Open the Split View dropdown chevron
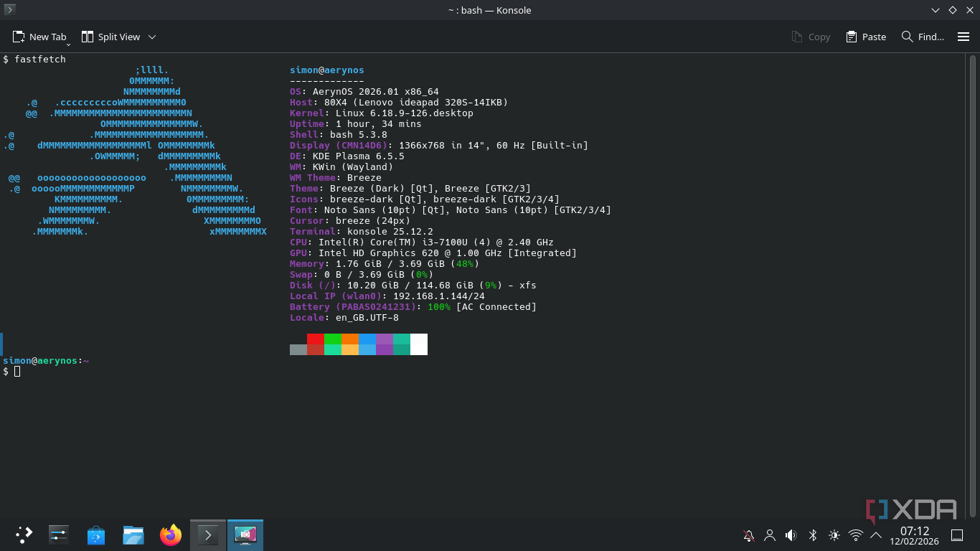980x551 pixels. [x=152, y=37]
